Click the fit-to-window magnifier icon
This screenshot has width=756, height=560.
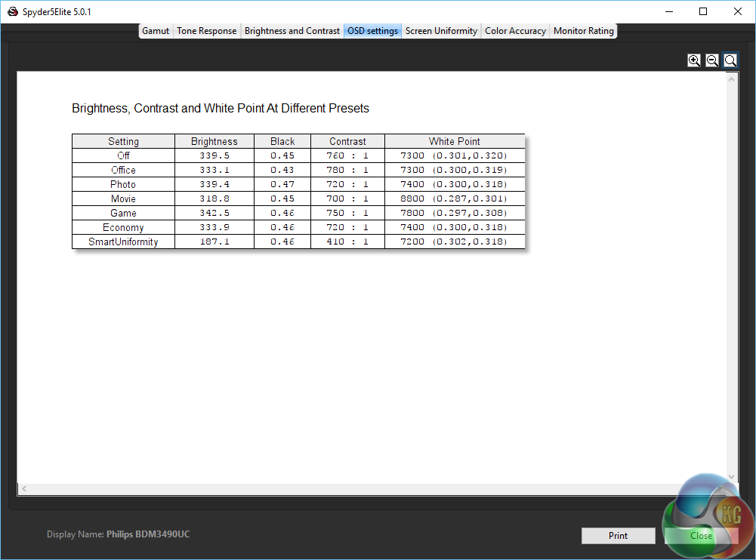(x=730, y=60)
